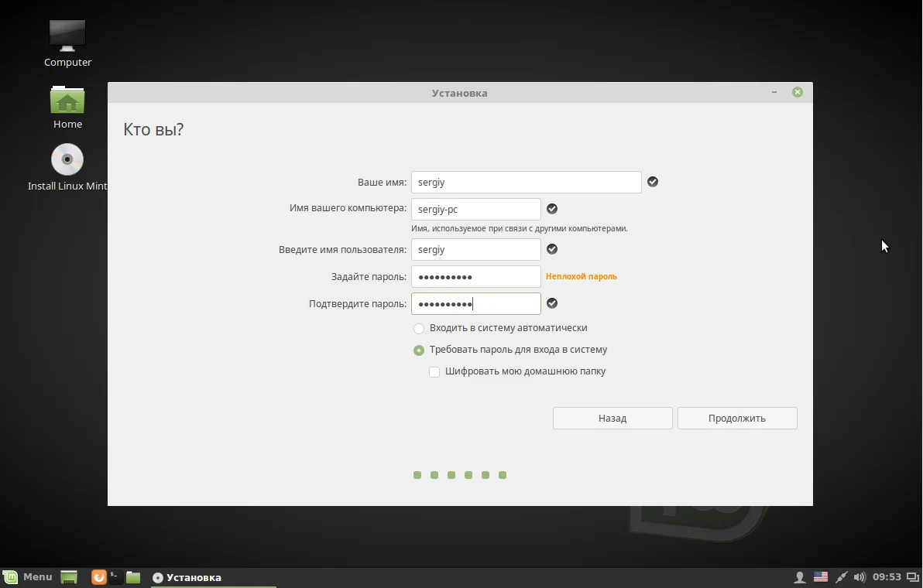Click the Назад button
This screenshot has height=588, width=923.
pos(612,418)
